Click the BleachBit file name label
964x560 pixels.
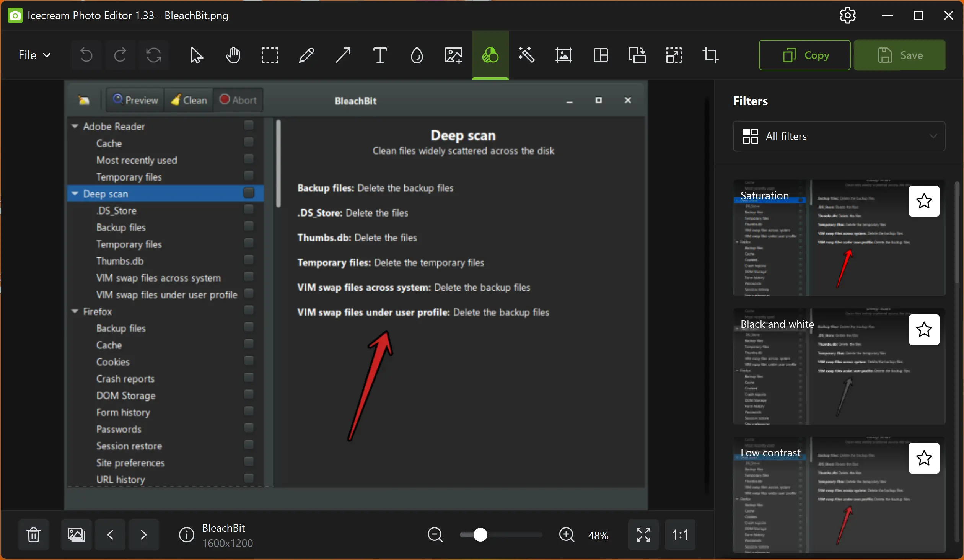pos(223,528)
